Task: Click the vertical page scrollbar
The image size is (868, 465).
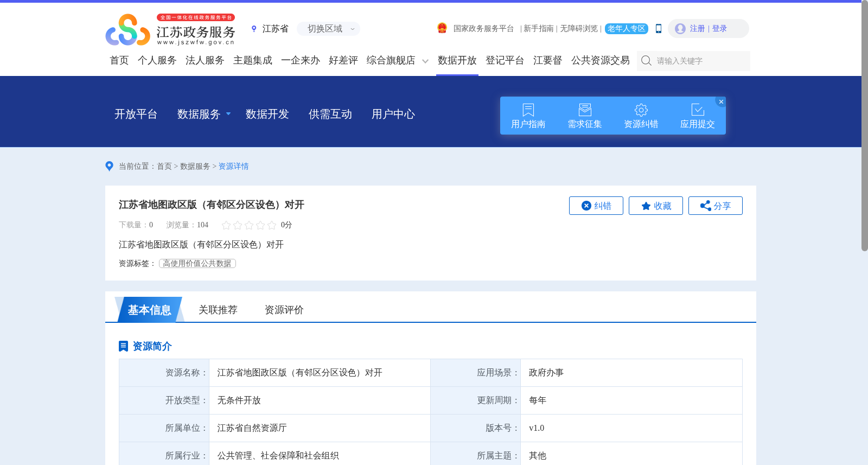Action: [865, 126]
